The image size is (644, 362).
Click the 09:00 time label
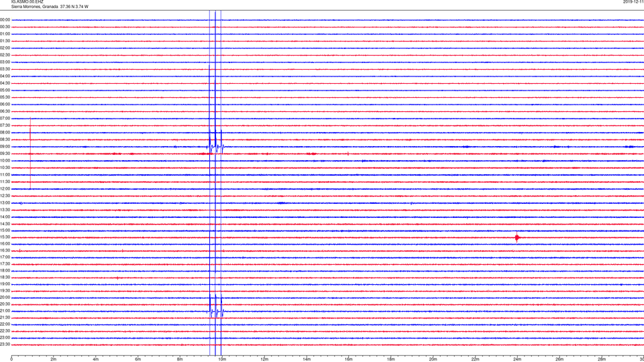click(5, 147)
